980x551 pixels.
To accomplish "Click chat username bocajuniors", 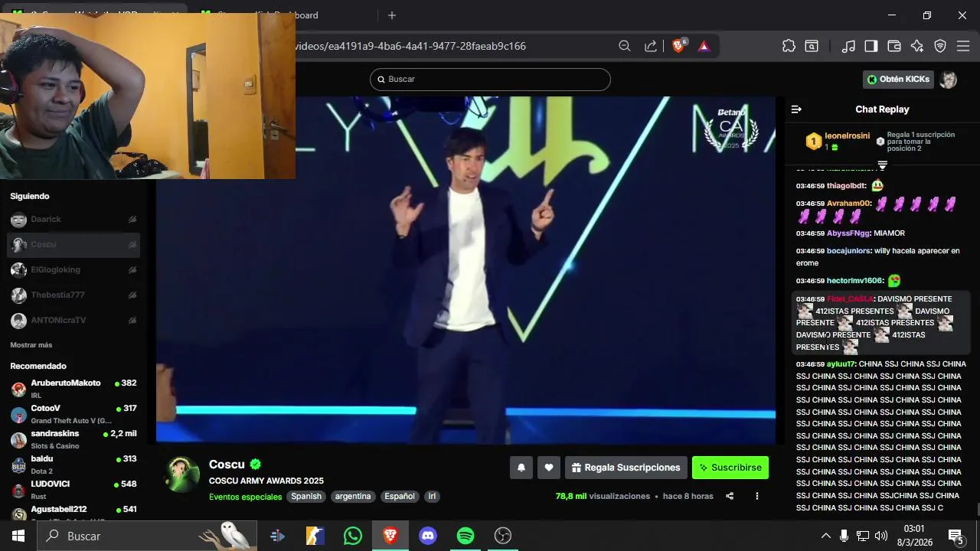I will point(848,251).
